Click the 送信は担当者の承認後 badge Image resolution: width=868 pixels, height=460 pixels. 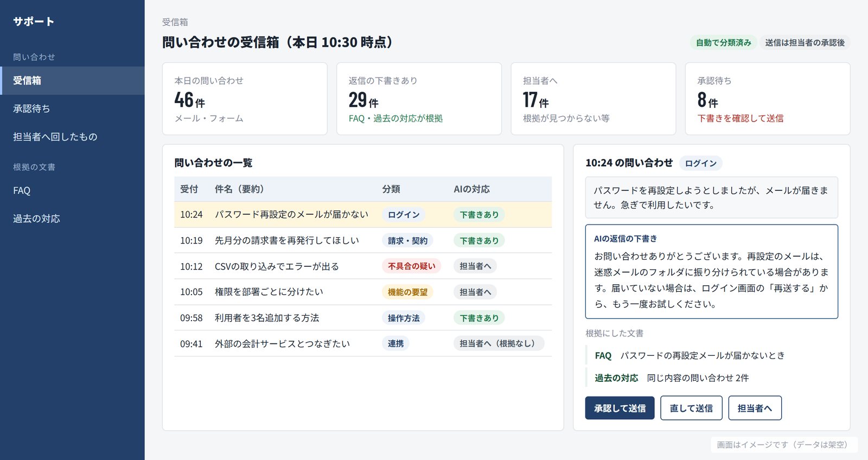(x=805, y=43)
